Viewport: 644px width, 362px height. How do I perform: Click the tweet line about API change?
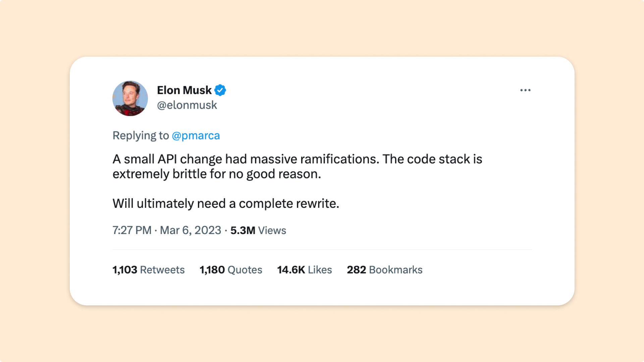(x=297, y=159)
